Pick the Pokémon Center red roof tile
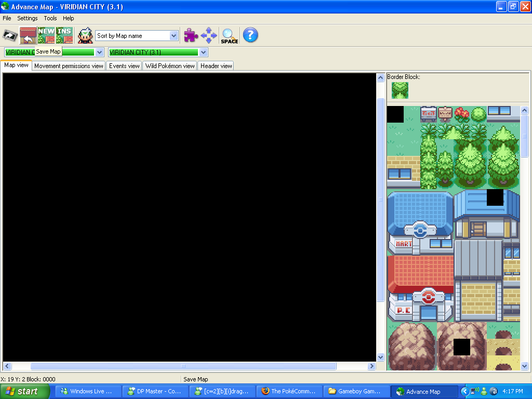This screenshot has height=399, width=532. tap(421, 273)
